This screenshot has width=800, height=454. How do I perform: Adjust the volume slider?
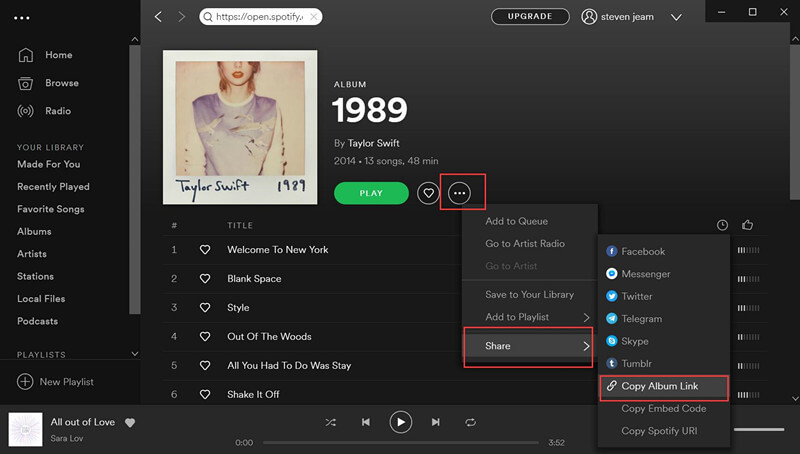(x=759, y=430)
